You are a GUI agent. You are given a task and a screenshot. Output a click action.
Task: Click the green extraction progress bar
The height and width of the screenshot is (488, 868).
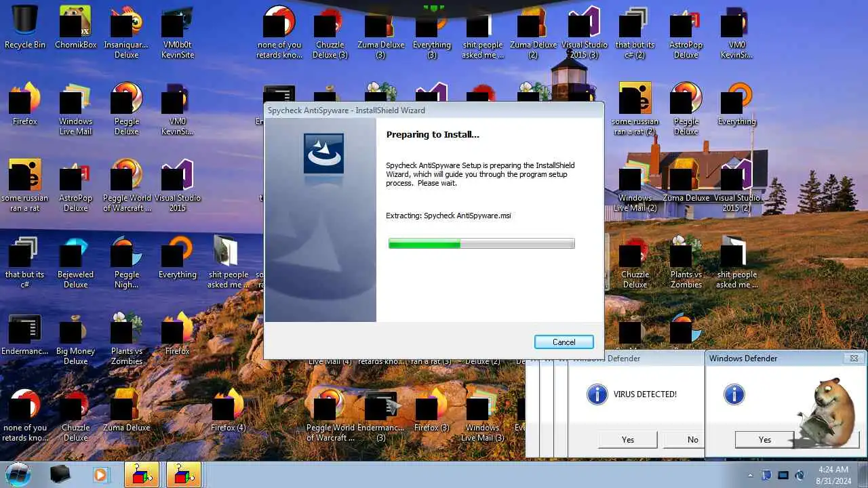tap(481, 243)
